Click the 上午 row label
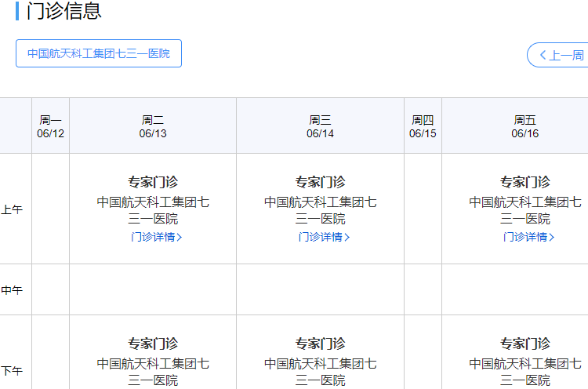This screenshot has width=588, height=389. 12,209
